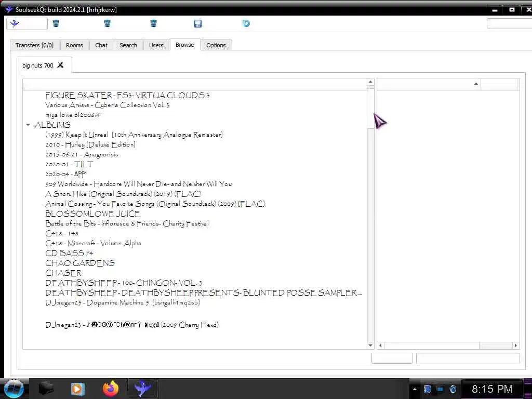Click the folder list vertical scrollbar thumb
This screenshot has width=532, height=399.
[370, 108]
